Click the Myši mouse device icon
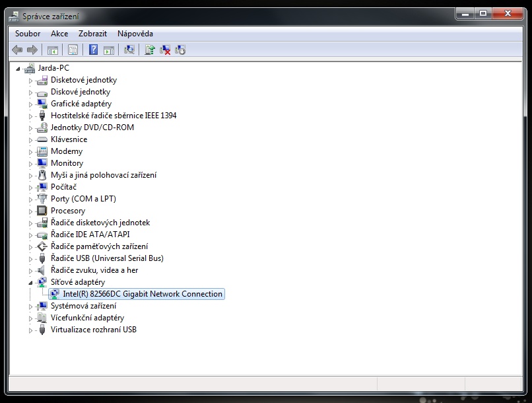Image resolution: width=532 pixels, height=403 pixels. click(42, 175)
